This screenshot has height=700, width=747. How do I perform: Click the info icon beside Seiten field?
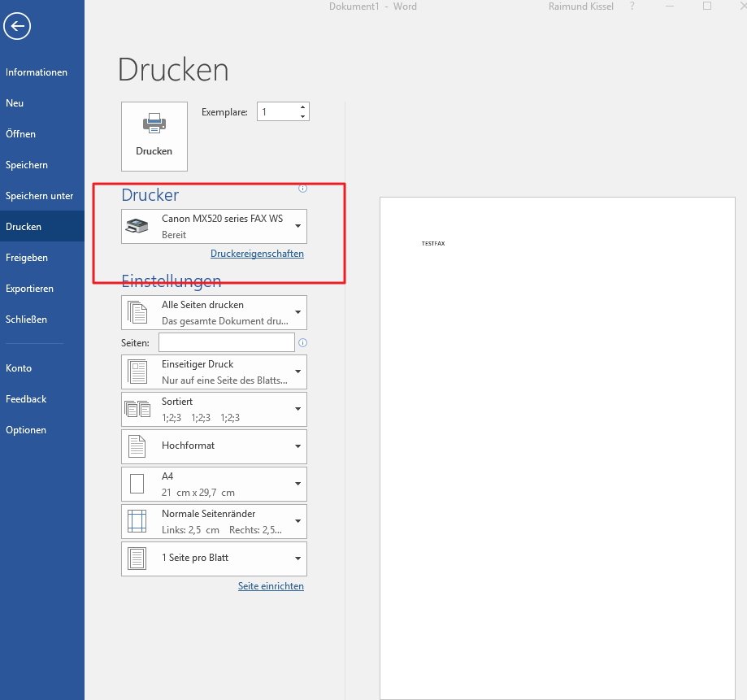pos(302,342)
